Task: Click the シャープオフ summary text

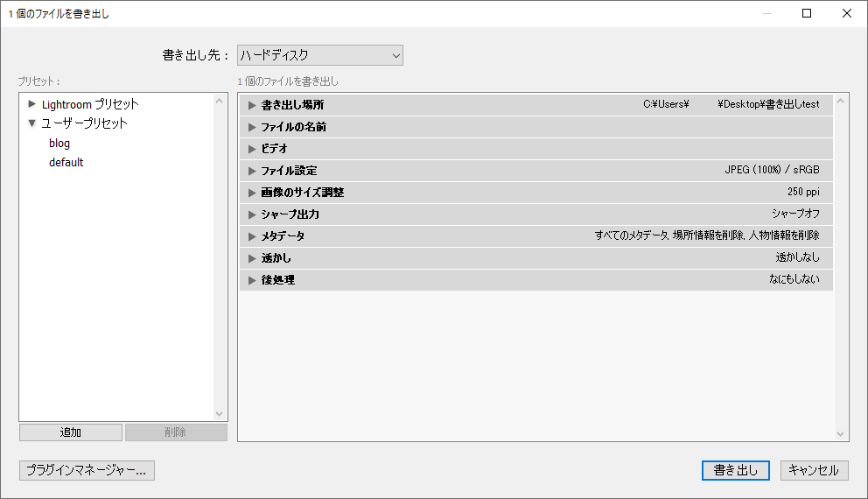Action: tap(795, 214)
